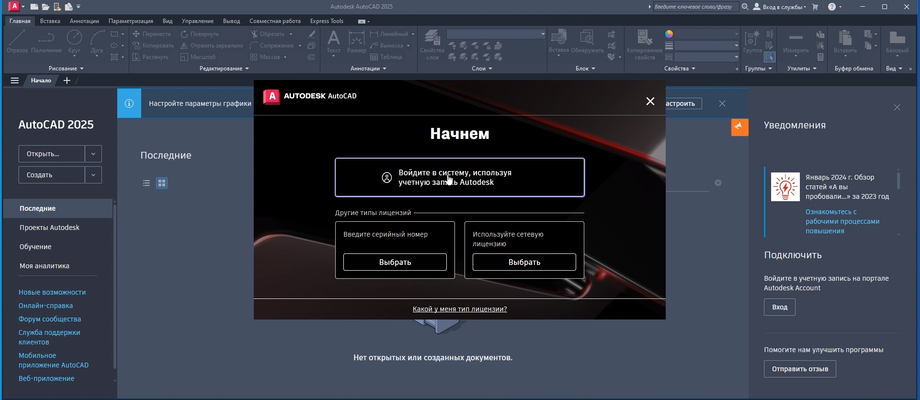Insert a Таблица (Table)
The height and width of the screenshot is (400, 920).
click(385, 57)
